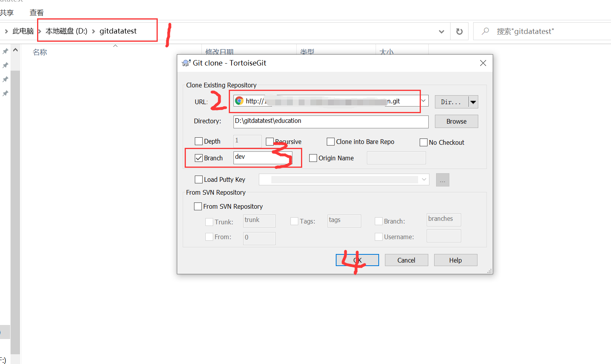Click 本地磁盘 (D:) in the breadcrumb
The height and width of the screenshot is (364, 611).
pos(66,31)
